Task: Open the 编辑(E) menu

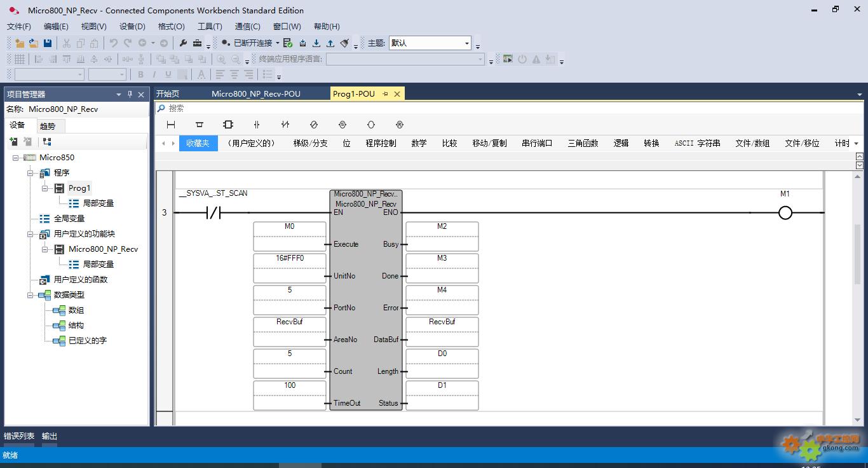Action: click(x=56, y=27)
